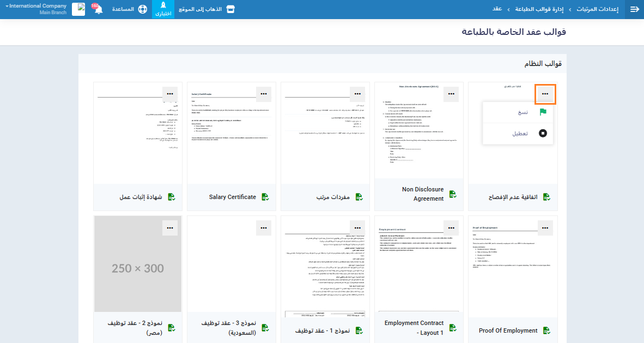Click the rocket trial icon (اختباري)
The width and height of the screenshot is (644, 343).
click(x=163, y=9)
